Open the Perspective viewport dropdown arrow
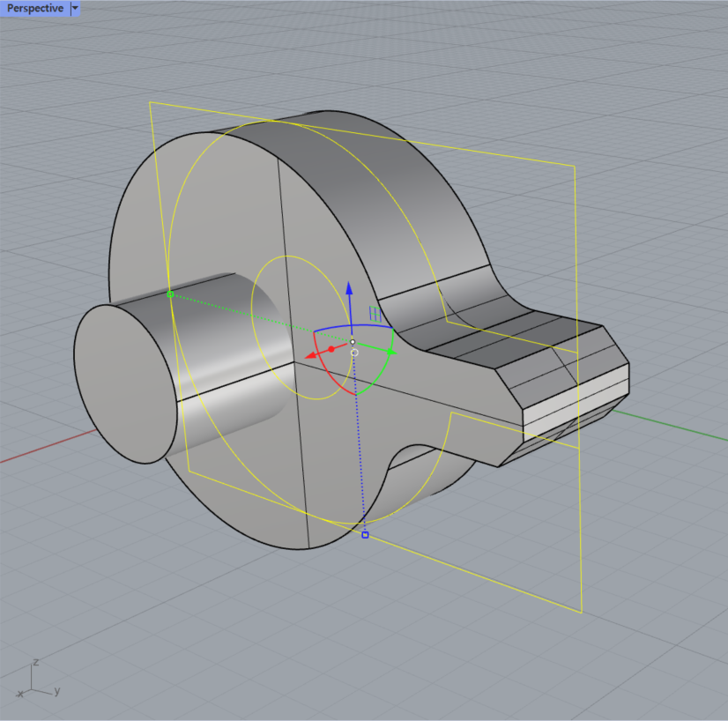Viewport: 728px width, 721px height. point(75,8)
